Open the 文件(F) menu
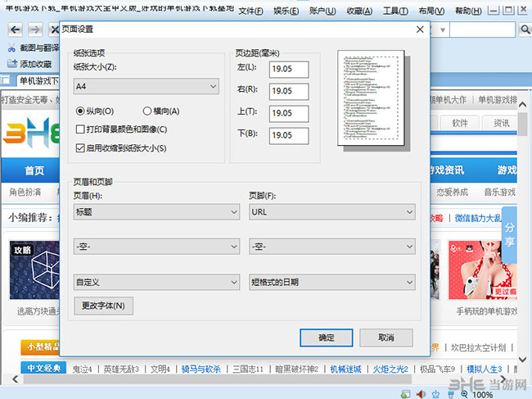Viewport: 532px width, 399px height. tap(250, 11)
